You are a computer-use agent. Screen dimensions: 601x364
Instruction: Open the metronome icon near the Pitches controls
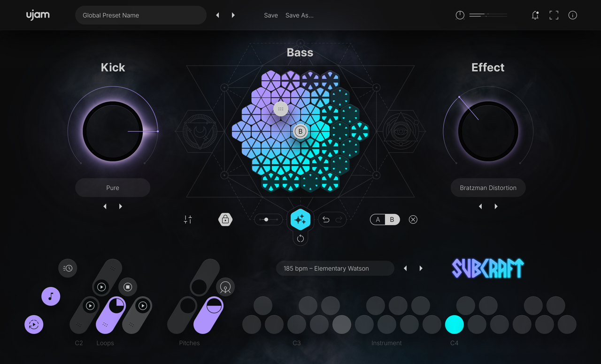(x=225, y=287)
